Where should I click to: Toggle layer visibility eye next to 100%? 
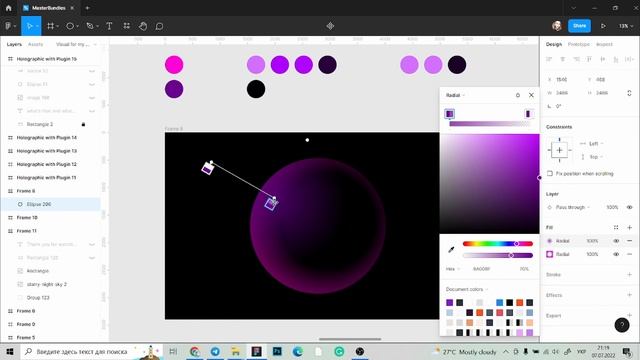click(x=629, y=207)
